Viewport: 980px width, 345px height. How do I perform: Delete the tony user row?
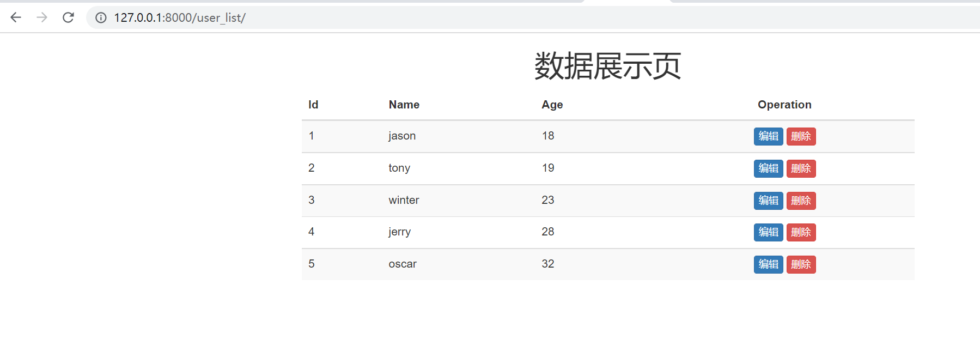[801, 168]
